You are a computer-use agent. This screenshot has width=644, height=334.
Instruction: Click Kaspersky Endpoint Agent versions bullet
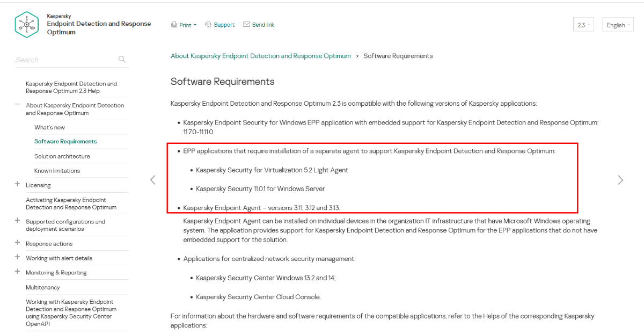pos(262,208)
